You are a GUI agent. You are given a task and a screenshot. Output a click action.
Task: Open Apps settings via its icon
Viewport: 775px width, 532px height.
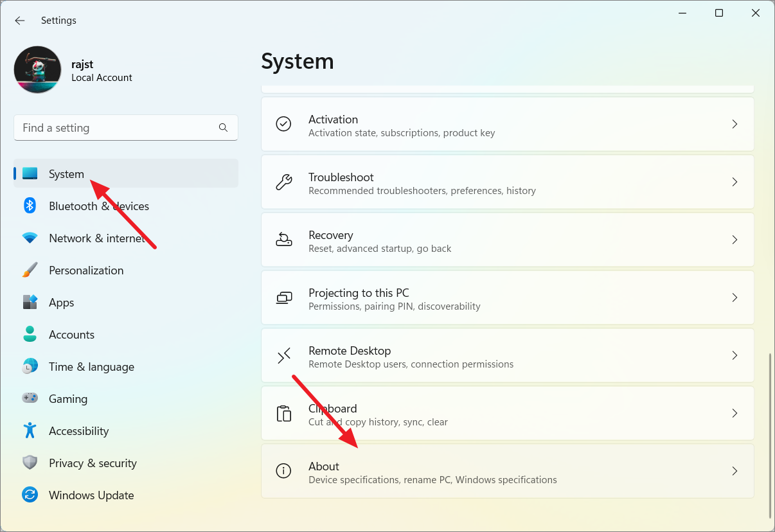[30, 302]
